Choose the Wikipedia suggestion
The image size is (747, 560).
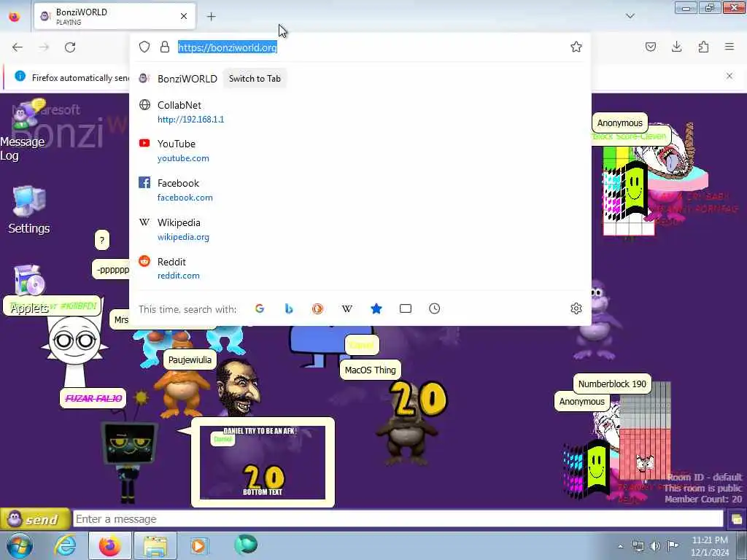pos(360,230)
